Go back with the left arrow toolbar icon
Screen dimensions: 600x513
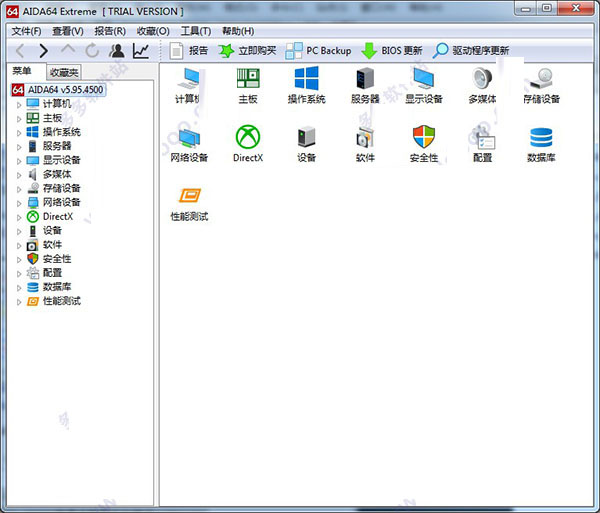(20, 50)
